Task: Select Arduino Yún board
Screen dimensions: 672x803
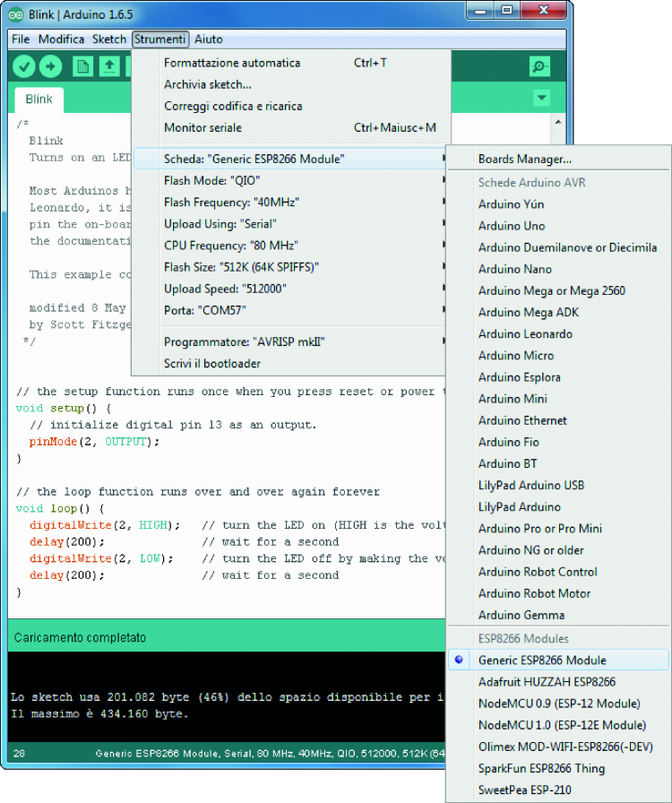Action: click(x=558, y=204)
